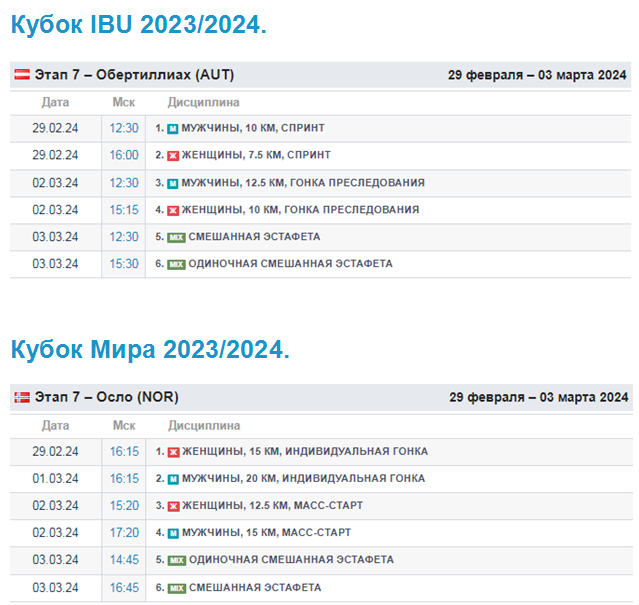Open Женщины, 7.5 км, спринт race
The image size is (639, 605).
pyautogui.click(x=256, y=155)
